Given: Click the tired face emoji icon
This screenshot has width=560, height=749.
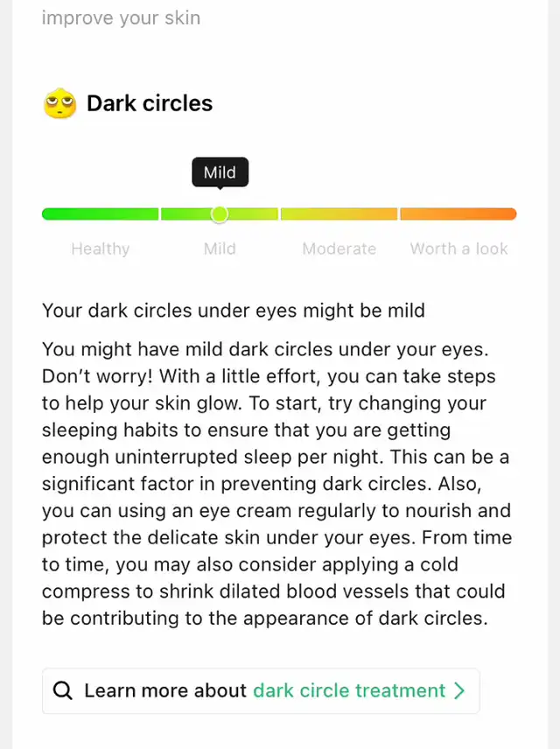Looking at the screenshot, I should click(59, 103).
